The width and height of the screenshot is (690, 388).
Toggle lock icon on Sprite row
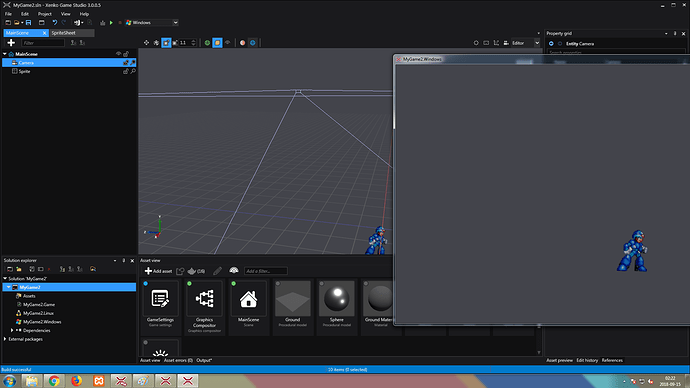pyautogui.click(x=126, y=71)
